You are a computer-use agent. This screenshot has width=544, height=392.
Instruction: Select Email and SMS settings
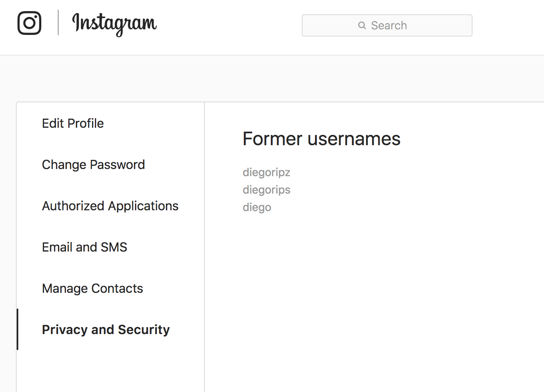(x=85, y=247)
